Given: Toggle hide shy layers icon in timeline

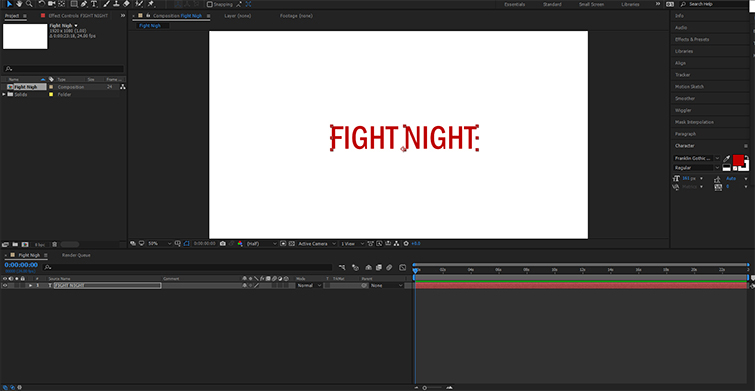Looking at the screenshot, I should point(368,267).
